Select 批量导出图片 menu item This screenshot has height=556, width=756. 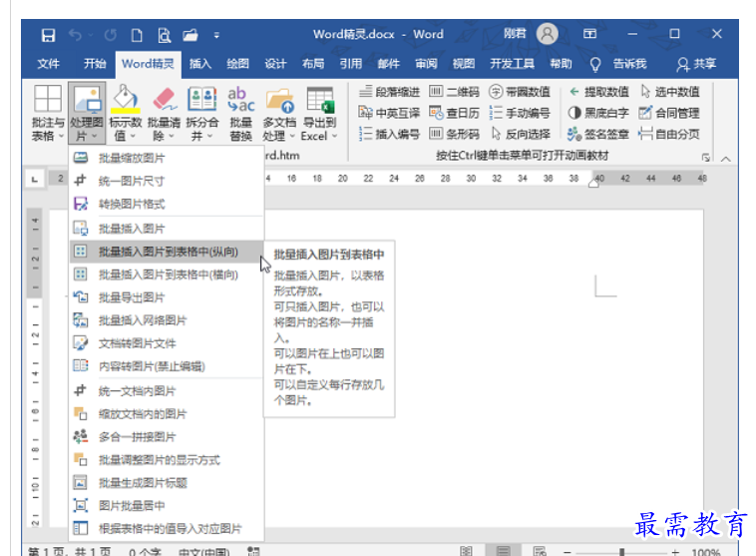(167, 297)
